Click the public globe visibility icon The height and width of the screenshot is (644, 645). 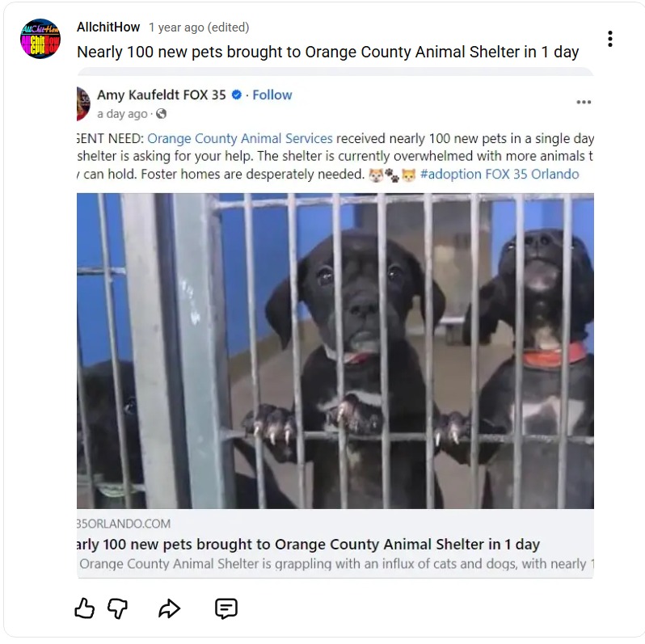[x=162, y=113]
